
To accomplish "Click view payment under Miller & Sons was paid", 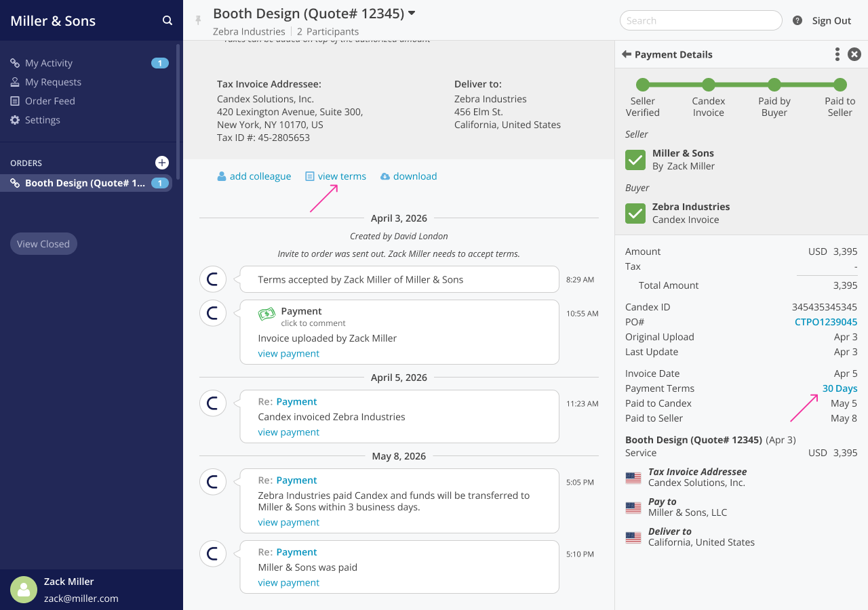I will pos(289,583).
